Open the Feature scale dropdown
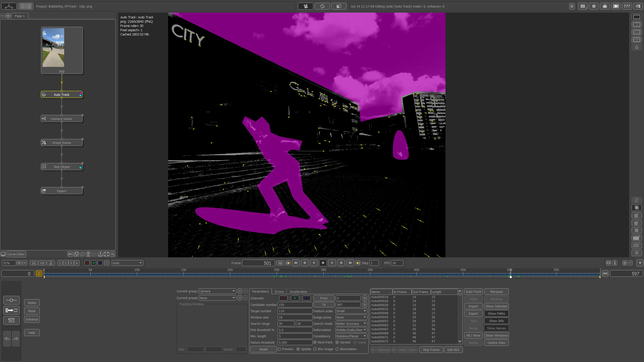Screen dimensions: 644x362 (x=351, y=311)
